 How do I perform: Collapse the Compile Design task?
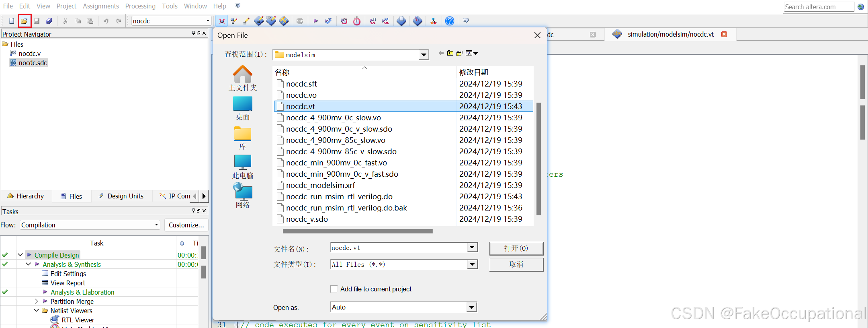pos(20,255)
